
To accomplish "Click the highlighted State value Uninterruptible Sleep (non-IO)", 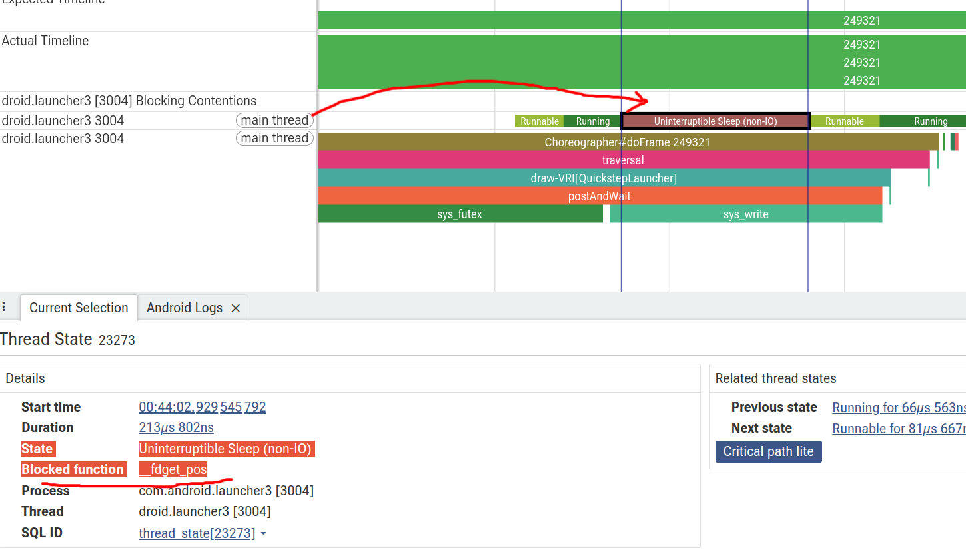I will [x=225, y=449].
